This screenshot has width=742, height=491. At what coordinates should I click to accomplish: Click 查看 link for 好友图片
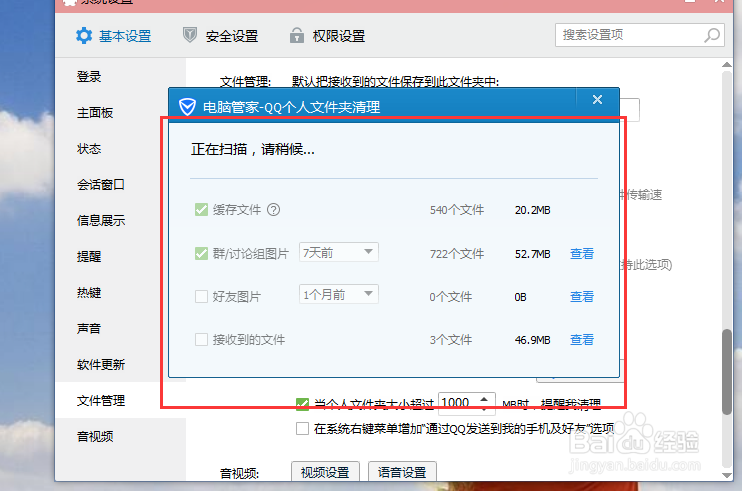tap(582, 297)
